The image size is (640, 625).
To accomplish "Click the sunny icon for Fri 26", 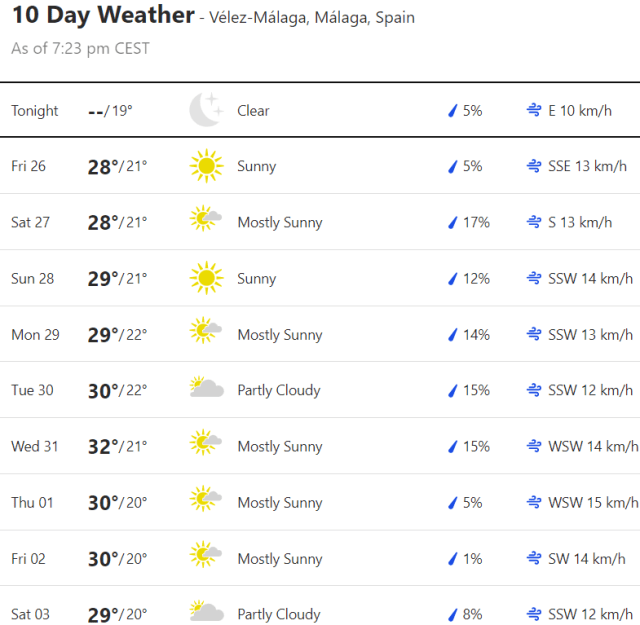I will click(206, 166).
